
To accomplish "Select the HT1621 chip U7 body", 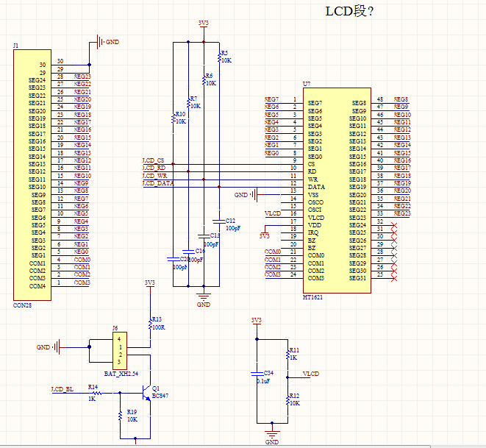I will point(337,191).
